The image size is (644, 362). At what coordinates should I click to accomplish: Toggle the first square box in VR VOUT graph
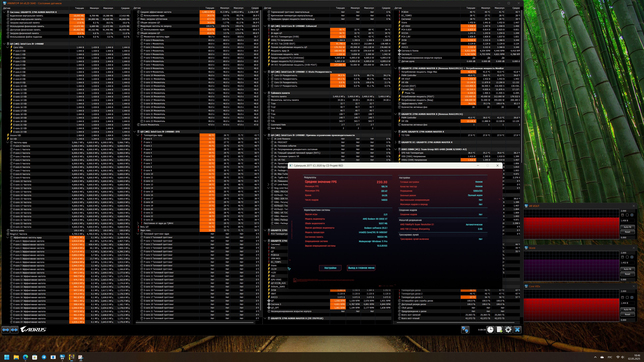[x=623, y=215]
